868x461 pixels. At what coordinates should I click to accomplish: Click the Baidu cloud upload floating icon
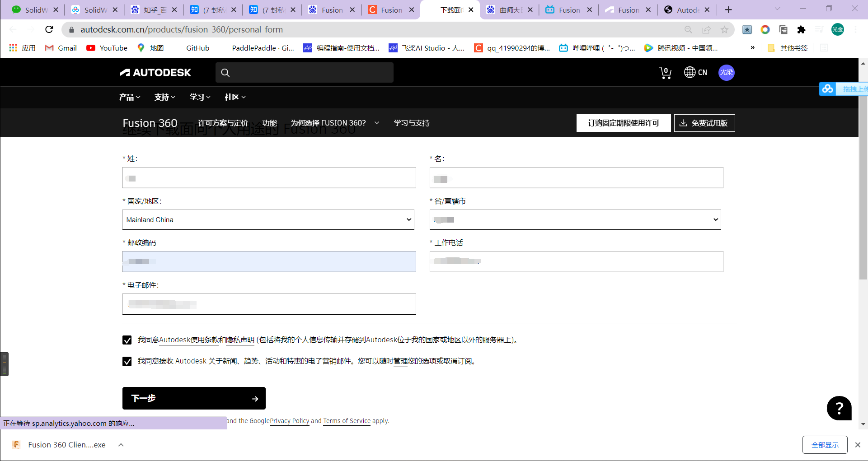(x=828, y=89)
